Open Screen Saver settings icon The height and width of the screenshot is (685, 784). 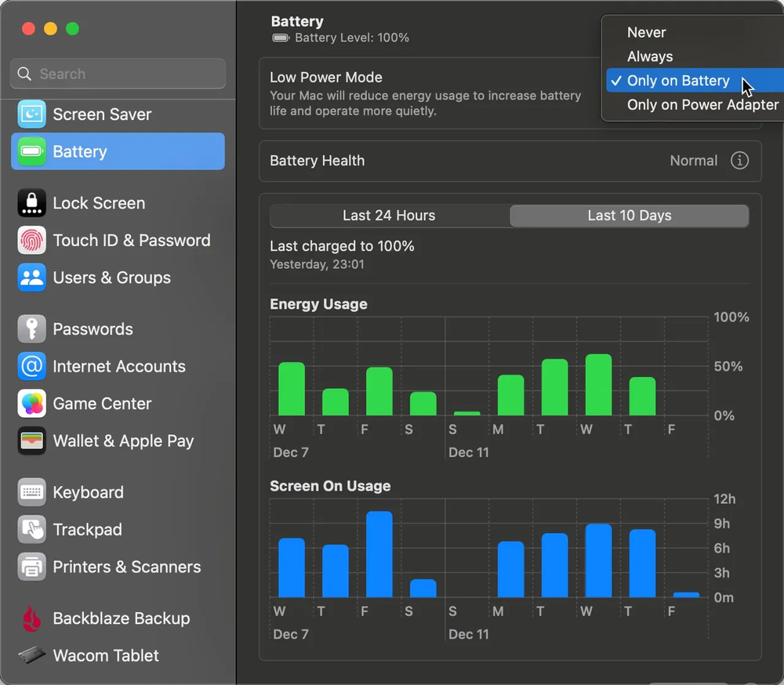(x=32, y=114)
